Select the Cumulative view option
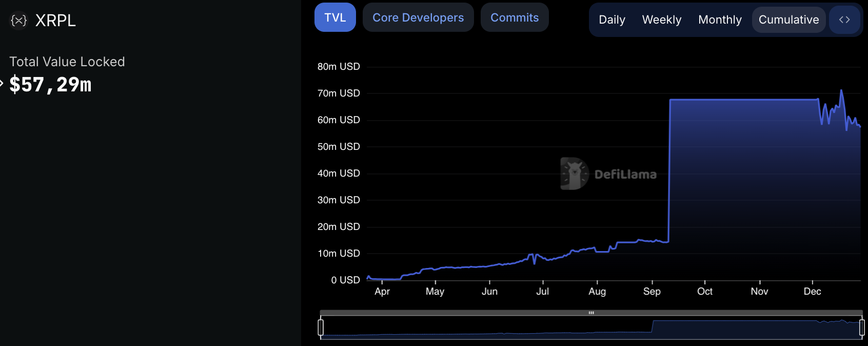Screen dimensions: 868x346 point(789,20)
